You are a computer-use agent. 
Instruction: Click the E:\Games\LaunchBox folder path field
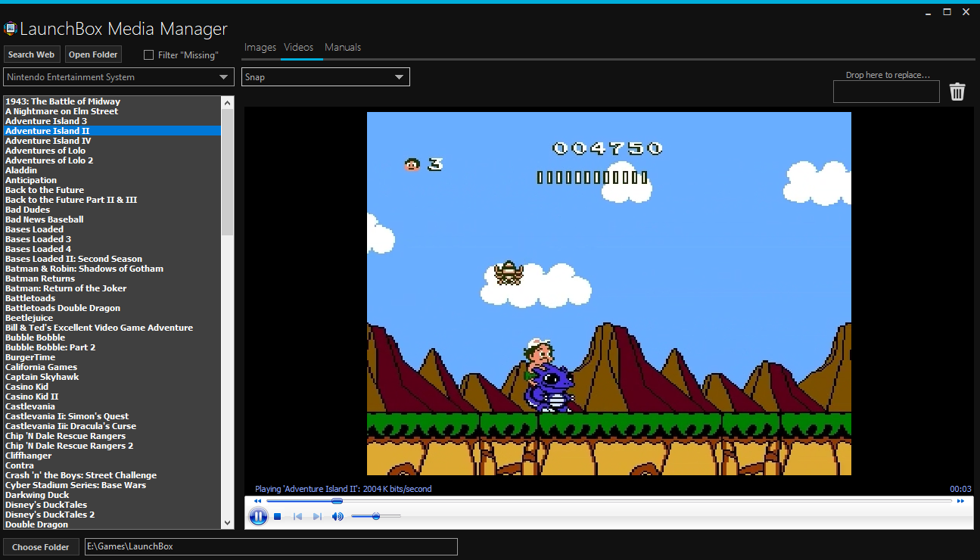pos(271,546)
